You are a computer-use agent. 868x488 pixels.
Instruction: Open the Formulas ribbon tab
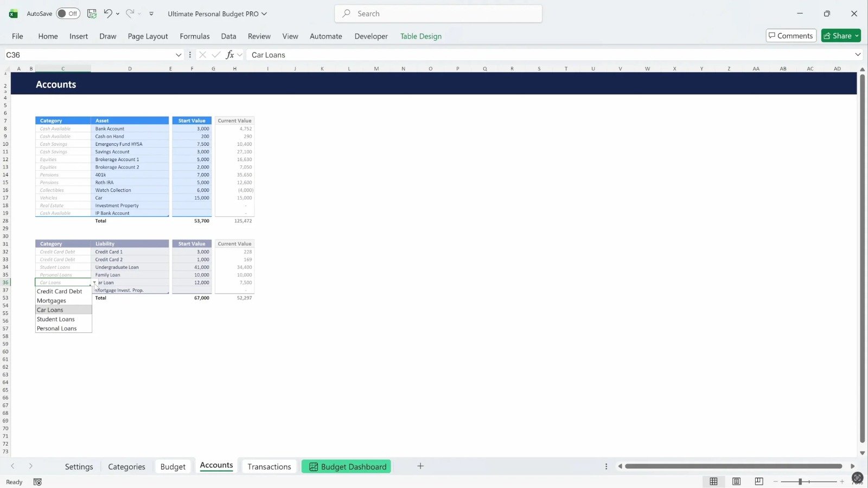[x=194, y=36]
